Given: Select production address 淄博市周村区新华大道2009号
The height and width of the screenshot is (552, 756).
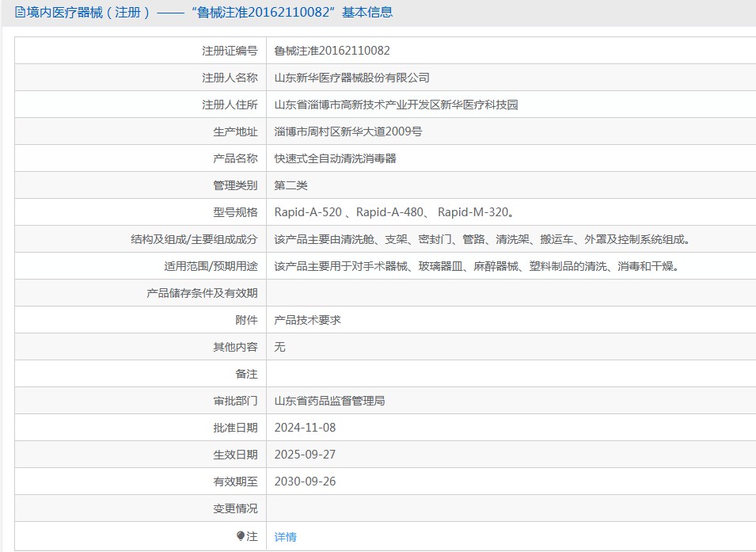Looking at the screenshot, I should (348, 131).
